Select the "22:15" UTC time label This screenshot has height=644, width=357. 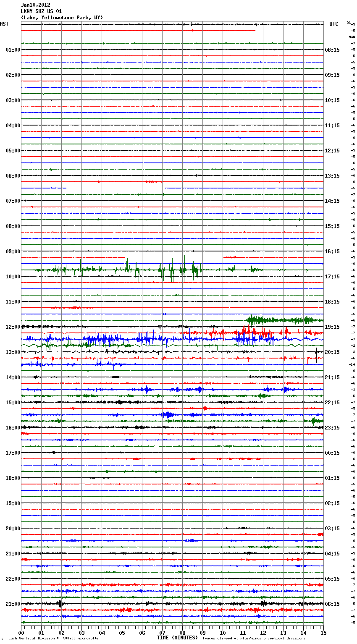tap(332, 403)
